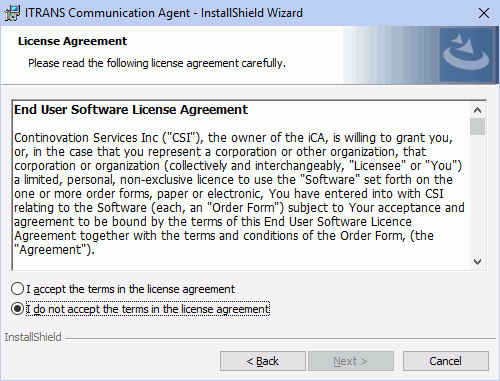500x381 pixels.
Task: Click the InstallShield logo graphic in the banner
Action: (466, 55)
